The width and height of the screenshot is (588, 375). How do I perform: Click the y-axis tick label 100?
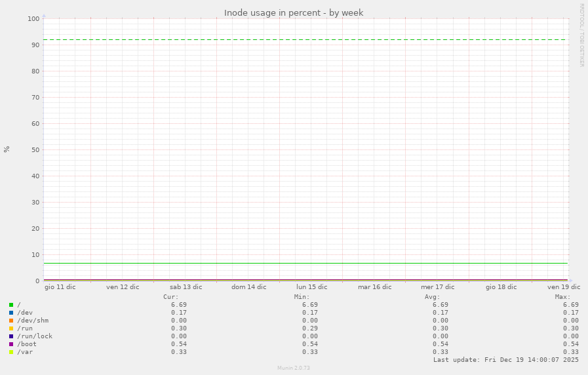click(33, 19)
